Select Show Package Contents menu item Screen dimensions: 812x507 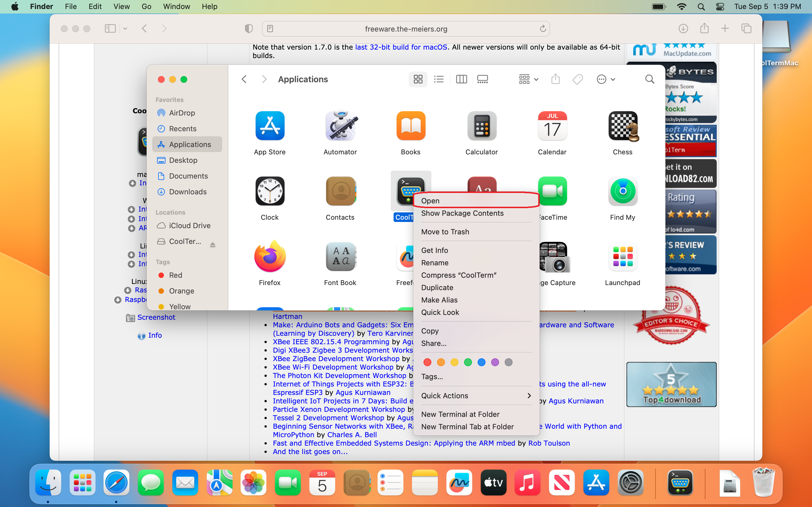pos(462,213)
